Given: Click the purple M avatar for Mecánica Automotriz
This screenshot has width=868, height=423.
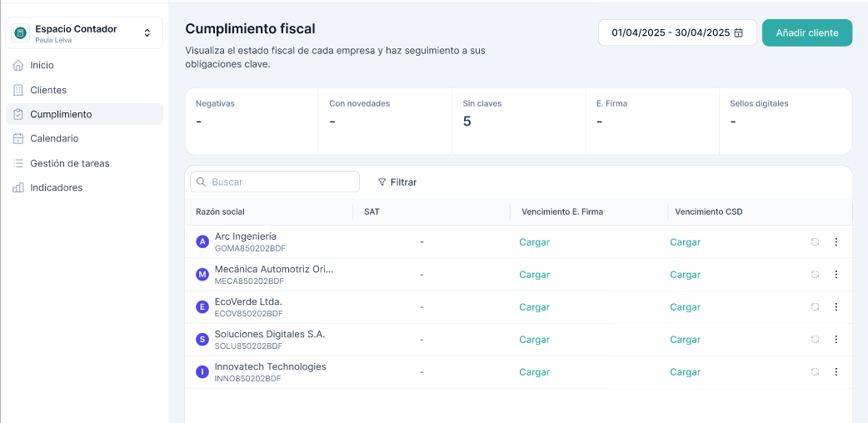Looking at the screenshot, I should [x=202, y=274].
